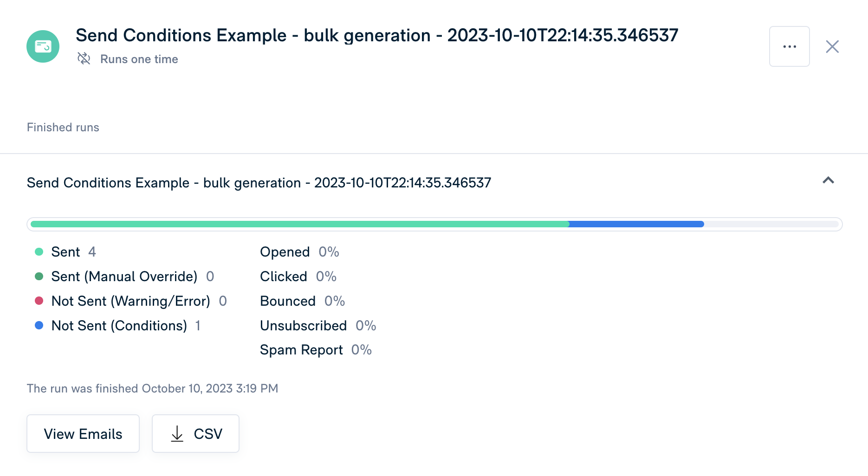This screenshot has height=476, width=868.
Task: Click the light green Sent legend dot
Action: coord(39,252)
